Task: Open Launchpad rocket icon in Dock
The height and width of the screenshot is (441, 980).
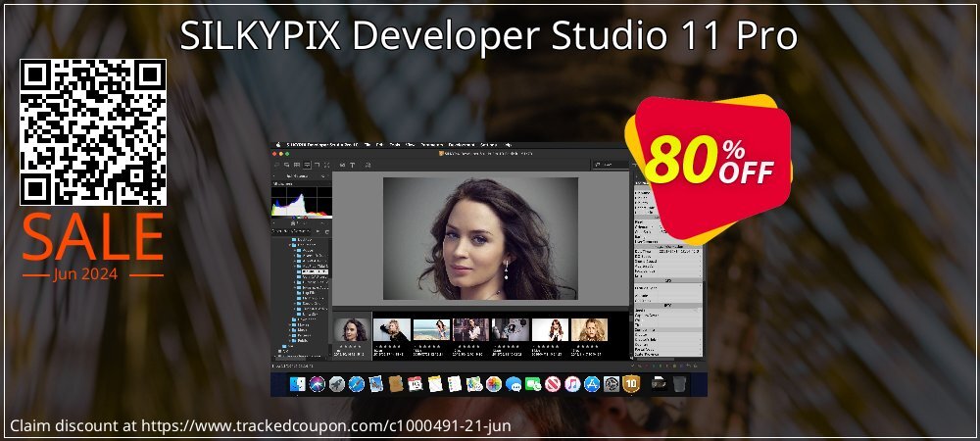Action: pyautogui.click(x=337, y=383)
